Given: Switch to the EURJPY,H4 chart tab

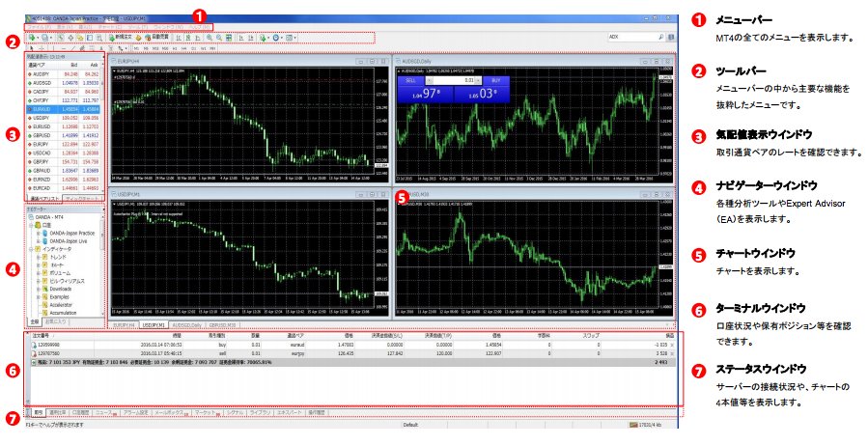Looking at the screenshot, I should tap(124, 325).
